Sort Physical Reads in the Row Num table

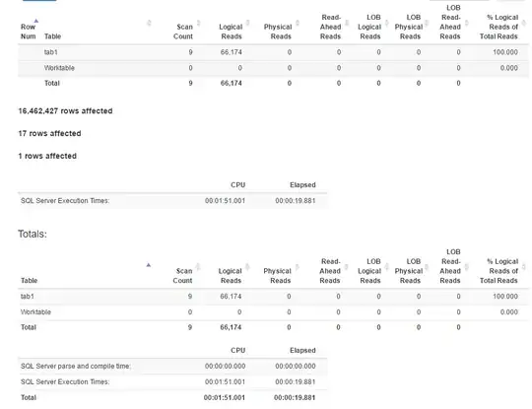pyautogui.click(x=298, y=23)
